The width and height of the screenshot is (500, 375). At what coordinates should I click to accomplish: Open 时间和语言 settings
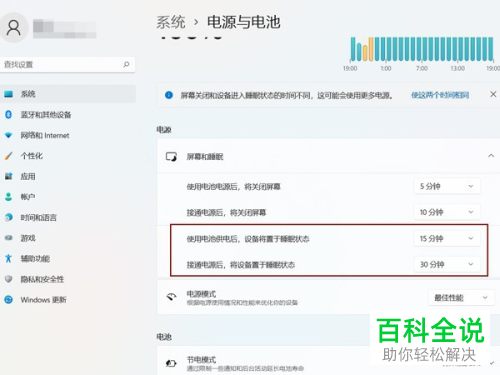point(68,217)
